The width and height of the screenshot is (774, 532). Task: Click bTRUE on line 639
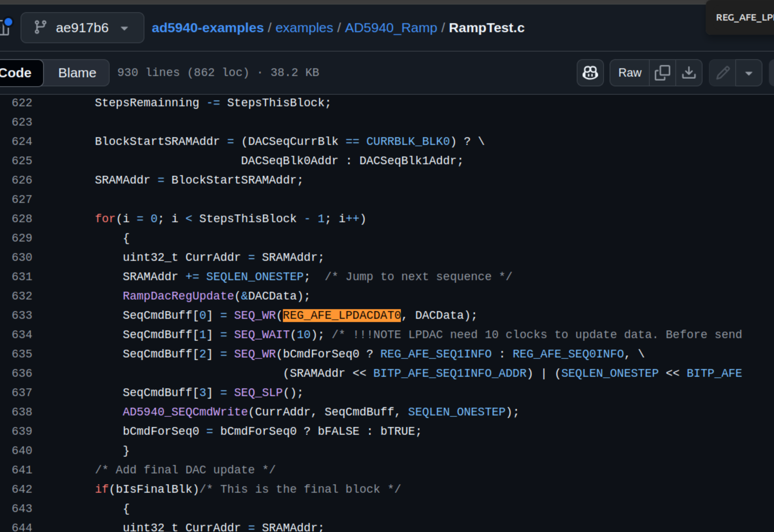[x=398, y=431]
